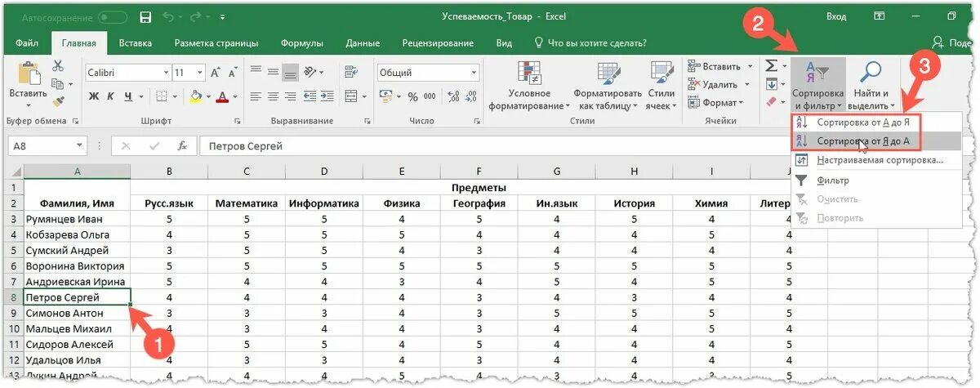Apply the yellow fill color bucket
This screenshot has height=388, width=980.
click(x=195, y=96)
